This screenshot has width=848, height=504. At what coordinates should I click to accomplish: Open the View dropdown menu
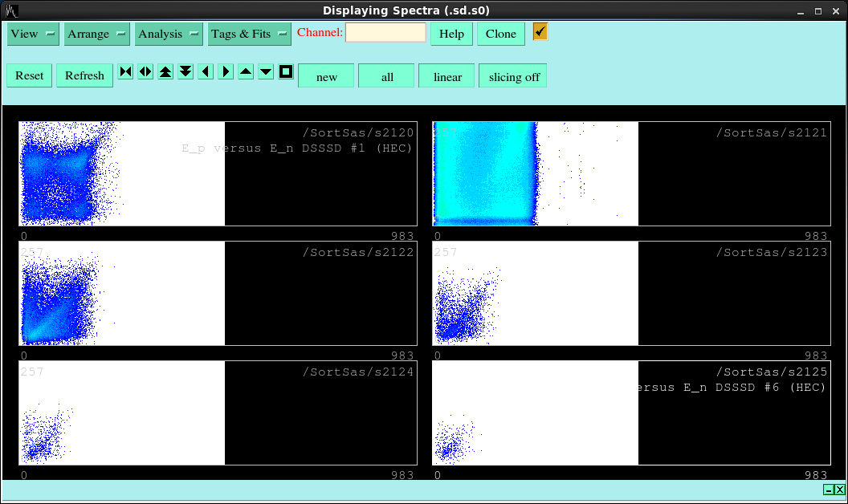34,34
